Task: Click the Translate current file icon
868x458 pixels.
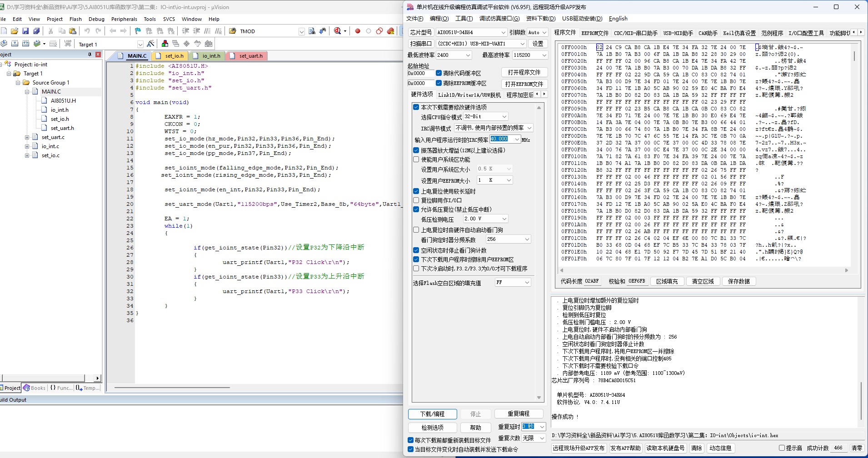Action: (4, 44)
